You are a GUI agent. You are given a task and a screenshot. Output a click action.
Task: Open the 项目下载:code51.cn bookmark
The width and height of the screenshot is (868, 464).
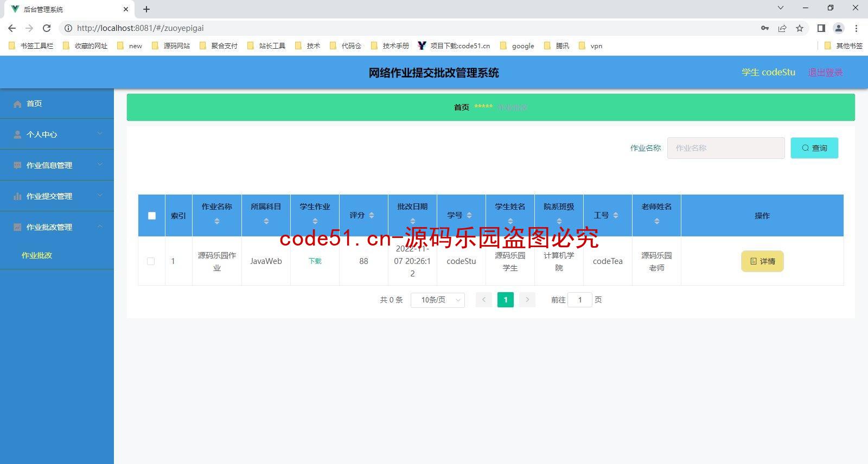[454, 46]
